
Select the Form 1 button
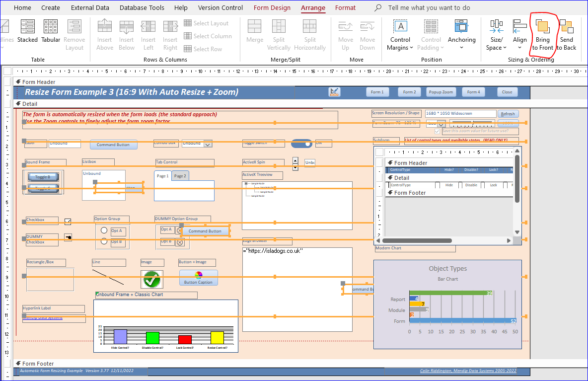(x=377, y=92)
